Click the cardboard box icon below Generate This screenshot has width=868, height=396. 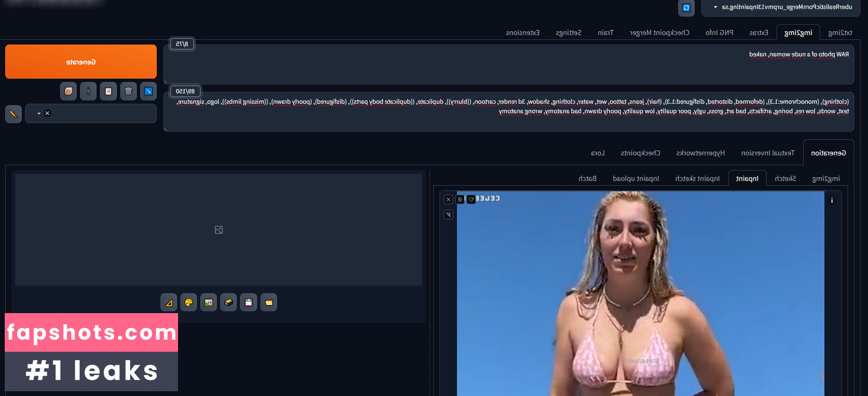coord(69,91)
